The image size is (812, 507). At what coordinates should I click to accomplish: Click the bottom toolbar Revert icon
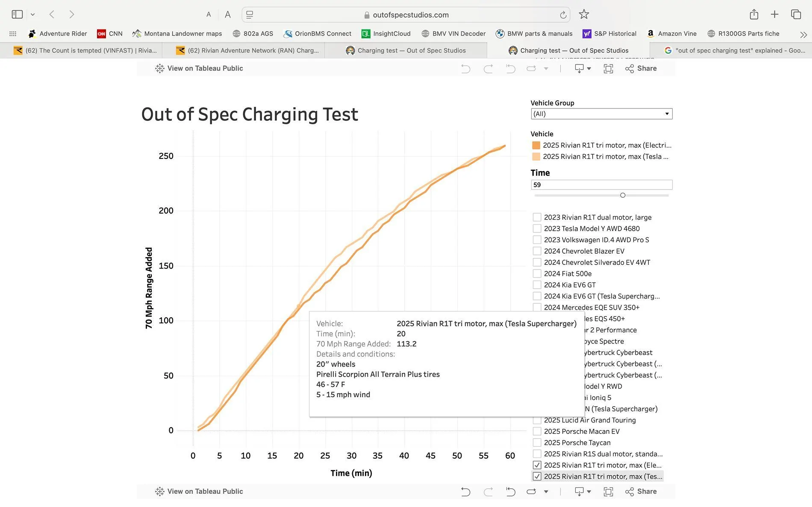tap(510, 492)
